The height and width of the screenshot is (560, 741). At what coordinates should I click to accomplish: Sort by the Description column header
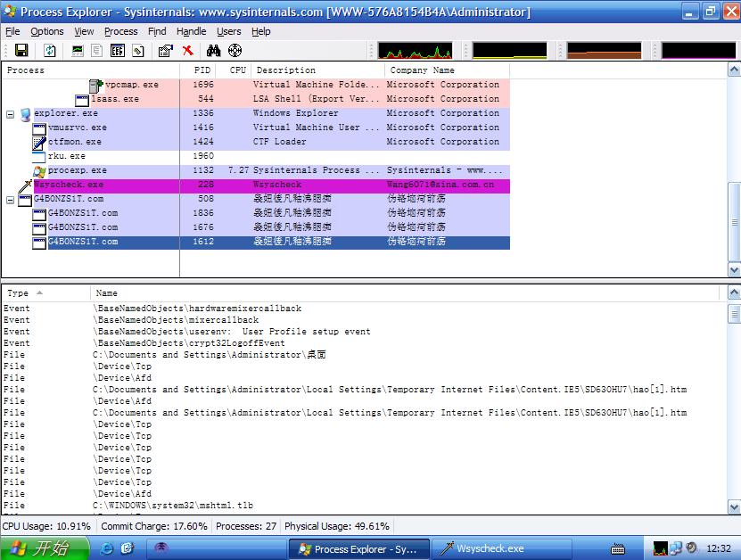(318, 70)
